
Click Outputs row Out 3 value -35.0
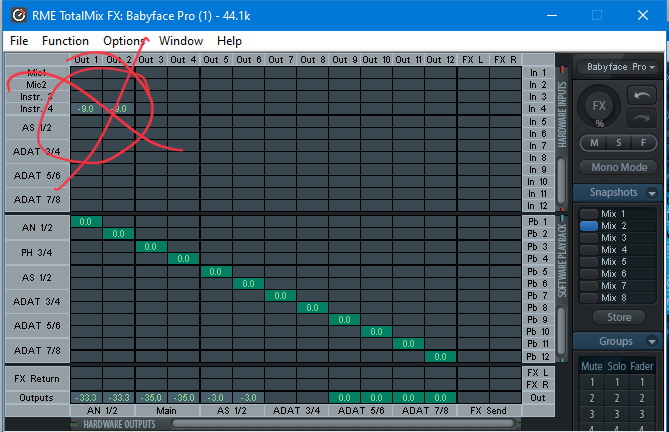pyautogui.click(x=151, y=397)
